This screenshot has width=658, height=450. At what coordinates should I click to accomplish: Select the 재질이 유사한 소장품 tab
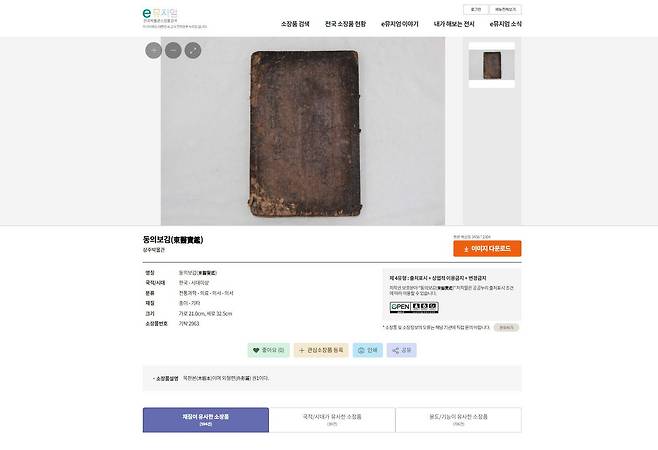206,420
